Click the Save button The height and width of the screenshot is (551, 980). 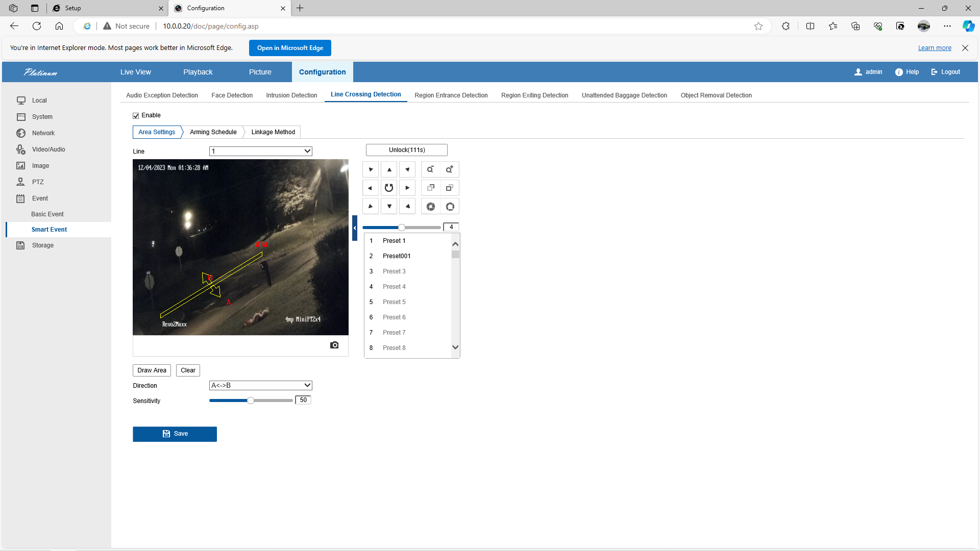175,434
